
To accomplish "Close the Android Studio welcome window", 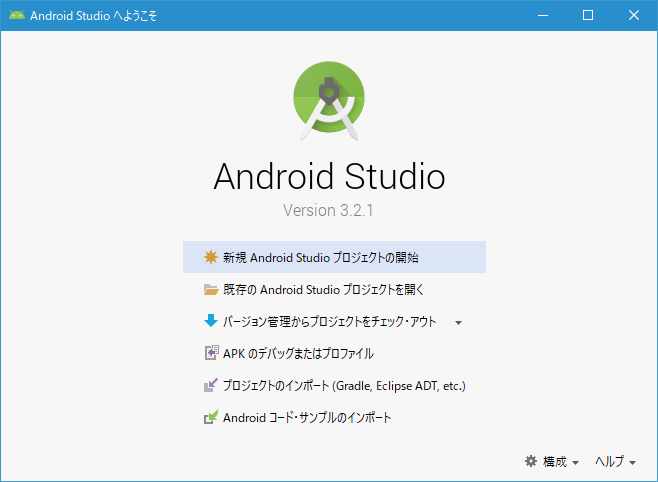I will 634,16.
